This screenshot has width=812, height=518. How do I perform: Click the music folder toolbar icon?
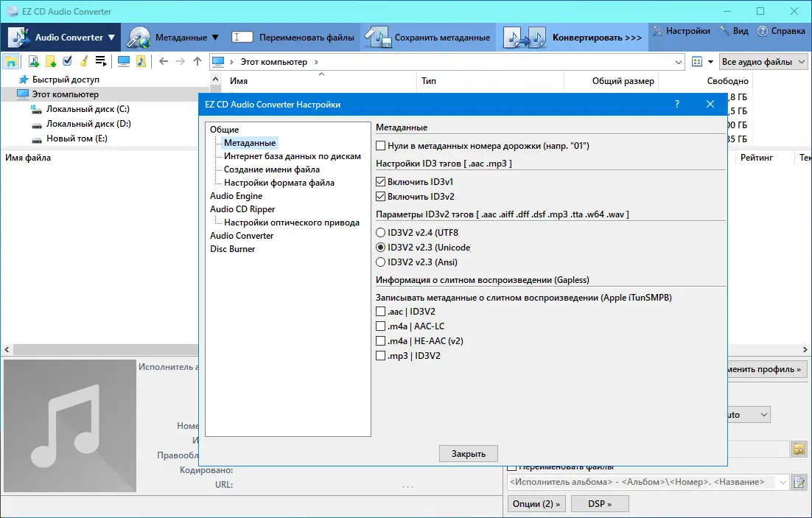click(141, 62)
